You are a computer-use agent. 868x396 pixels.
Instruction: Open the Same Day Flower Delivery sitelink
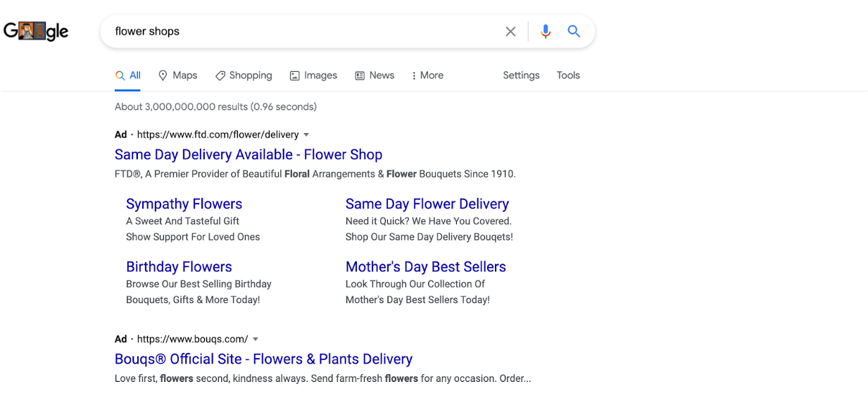tap(427, 204)
